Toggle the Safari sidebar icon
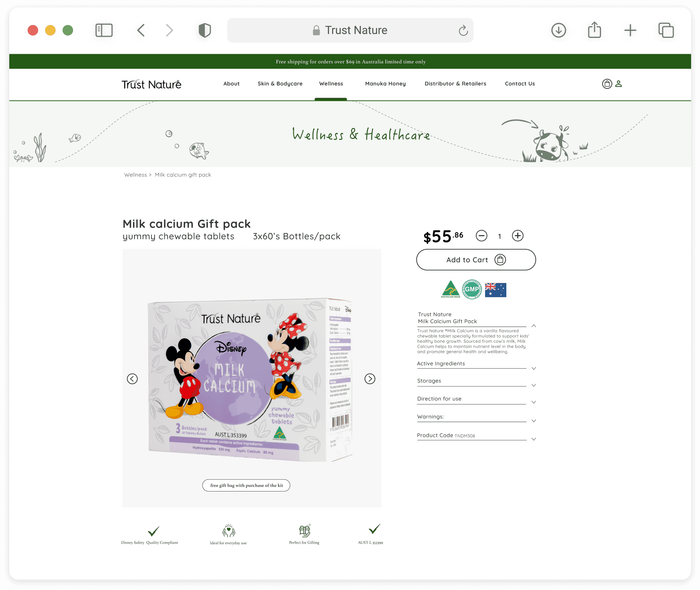 coord(104,30)
